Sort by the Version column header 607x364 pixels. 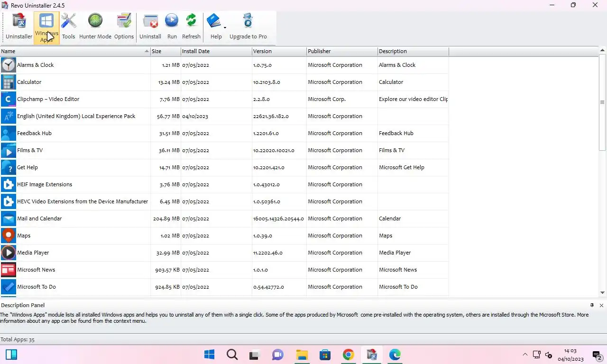[x=279, y=51]
